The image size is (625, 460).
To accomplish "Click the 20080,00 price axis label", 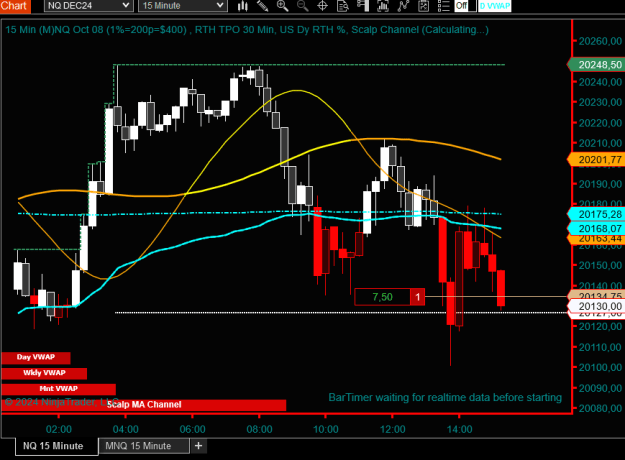I will [x=600, y=408].
